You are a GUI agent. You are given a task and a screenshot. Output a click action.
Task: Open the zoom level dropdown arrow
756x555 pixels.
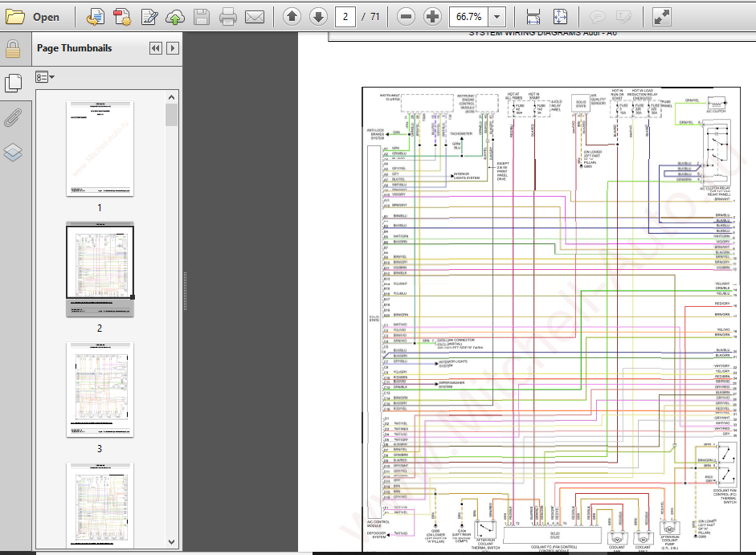click(497, 17)
